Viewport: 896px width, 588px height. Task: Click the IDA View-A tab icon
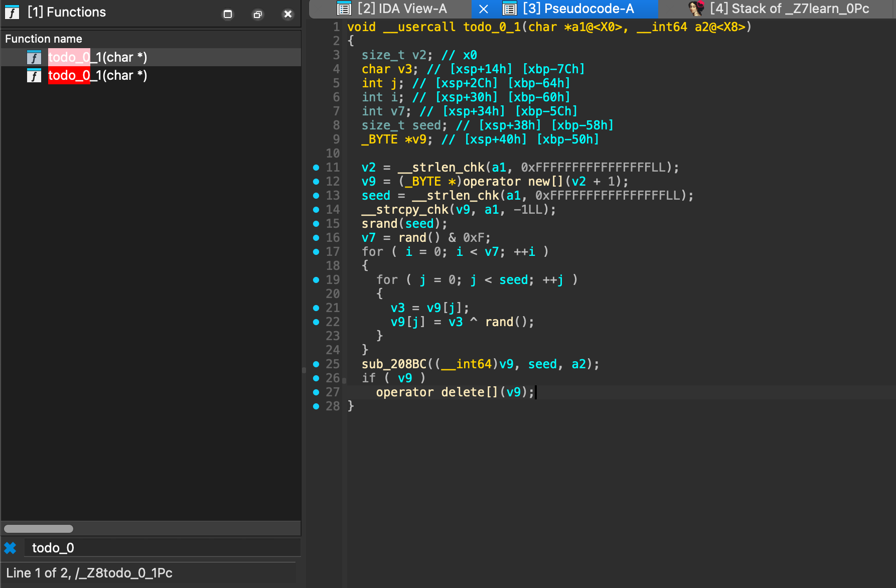[344, 9]
